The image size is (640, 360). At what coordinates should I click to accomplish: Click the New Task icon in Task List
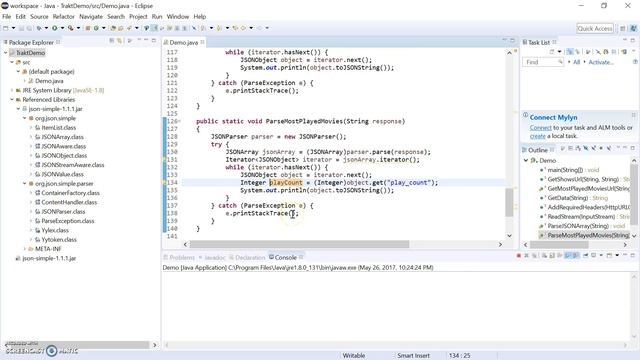pyautogui.click(x=552, y=51)
